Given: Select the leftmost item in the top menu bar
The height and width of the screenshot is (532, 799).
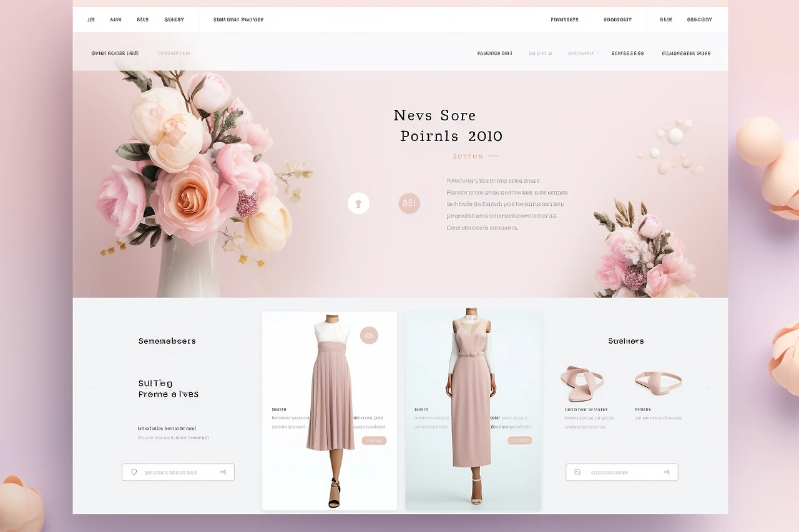Looking at the screenshot, I should tap(91, 19).
